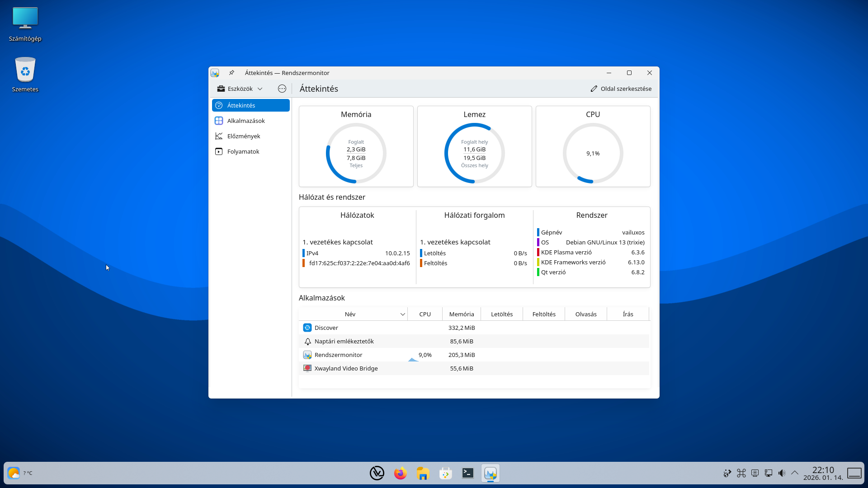Show hidden system tray icons arrow

point(794,473)
